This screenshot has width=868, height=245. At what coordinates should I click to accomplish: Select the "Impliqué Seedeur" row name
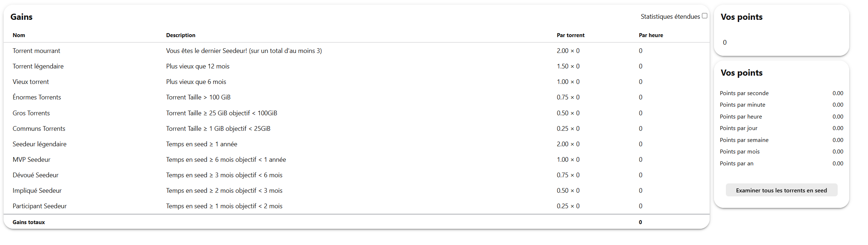pos(37,191)
